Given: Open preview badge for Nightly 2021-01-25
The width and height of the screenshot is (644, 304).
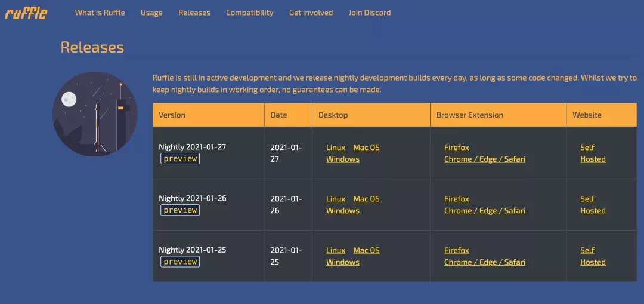Looking at the screenshot, I should coord(180,262).
